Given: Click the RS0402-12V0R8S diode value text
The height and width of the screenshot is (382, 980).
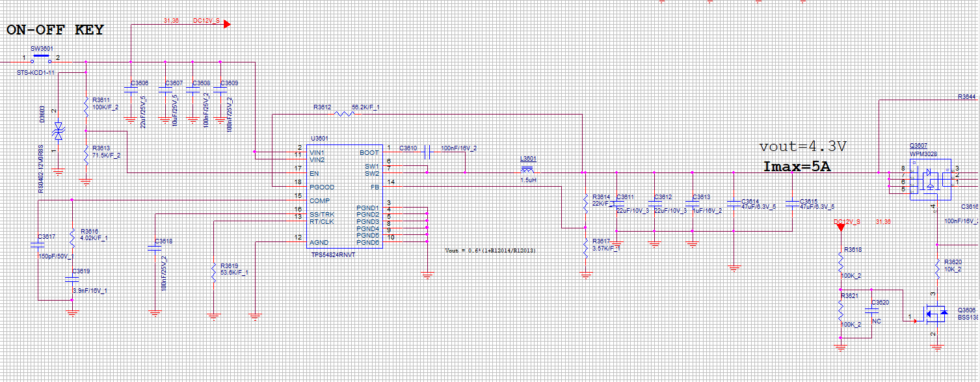Looking at the screenshot, I should 40,169.
